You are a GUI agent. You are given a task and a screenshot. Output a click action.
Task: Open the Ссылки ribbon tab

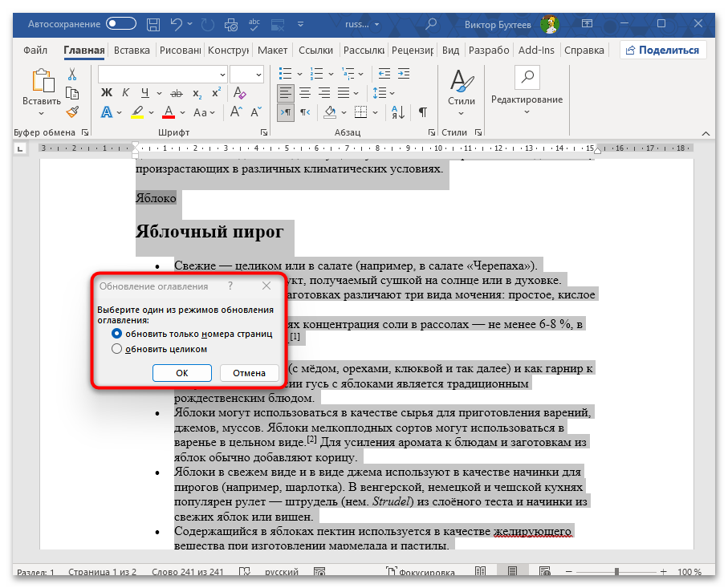tap(315, 50)
